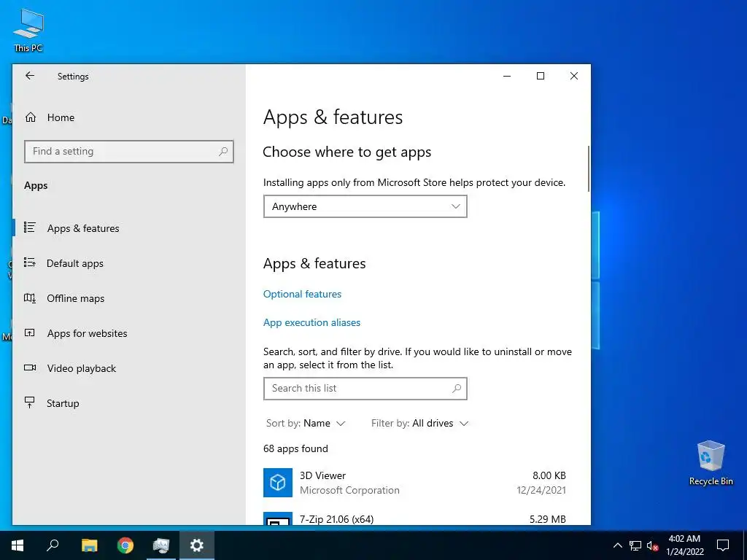Expand the Anywhere app source dropdown
The width and height of the screenshot is (747, 560).
click(365, 206)
